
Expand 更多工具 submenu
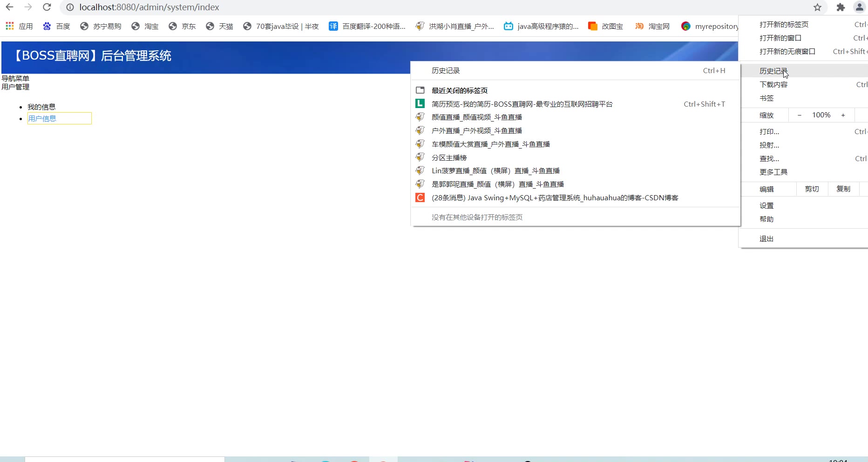tap(803, 172)
